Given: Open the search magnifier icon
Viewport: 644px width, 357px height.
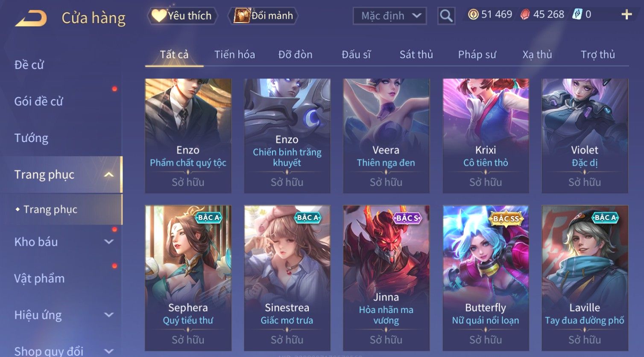Looking at the screenshot, I should click(x=446, y=16).
